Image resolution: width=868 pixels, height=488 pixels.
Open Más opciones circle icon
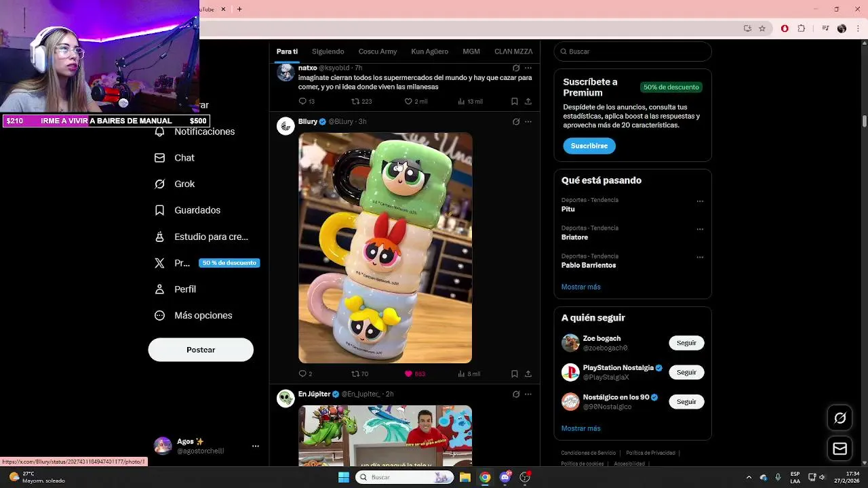pyautogui.click(x=159, y=315)
